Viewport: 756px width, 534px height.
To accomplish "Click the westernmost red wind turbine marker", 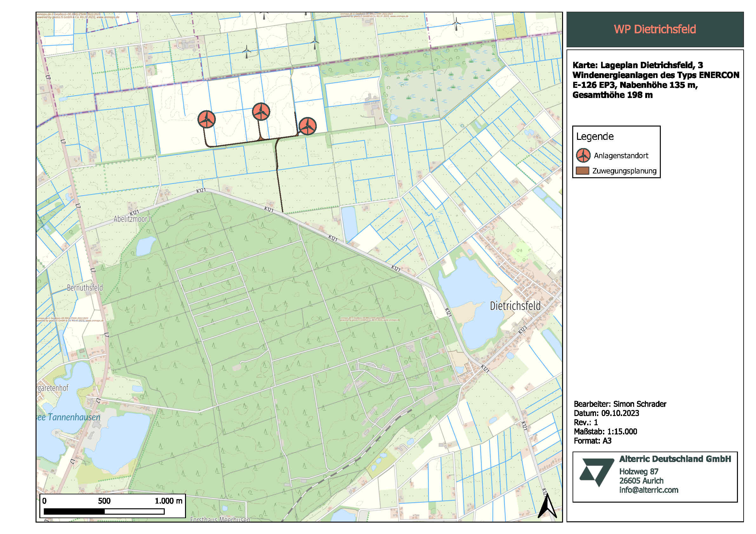I will (x=206, y=119).
